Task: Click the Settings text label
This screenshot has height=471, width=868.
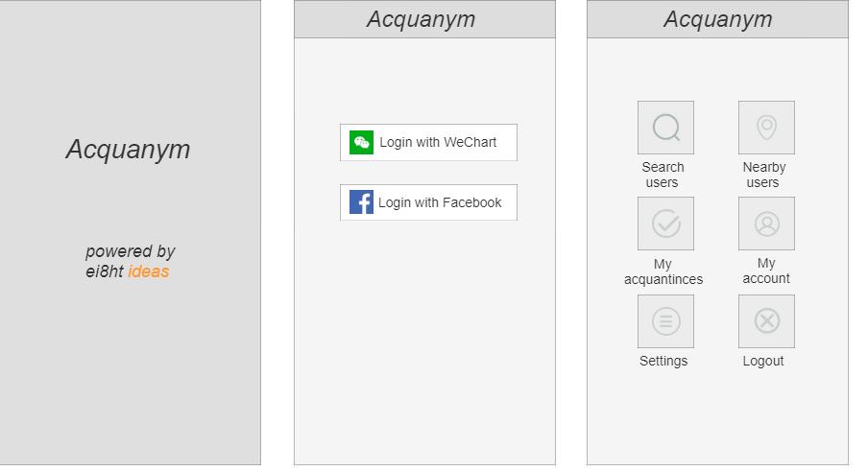Action: coord(663,361)
